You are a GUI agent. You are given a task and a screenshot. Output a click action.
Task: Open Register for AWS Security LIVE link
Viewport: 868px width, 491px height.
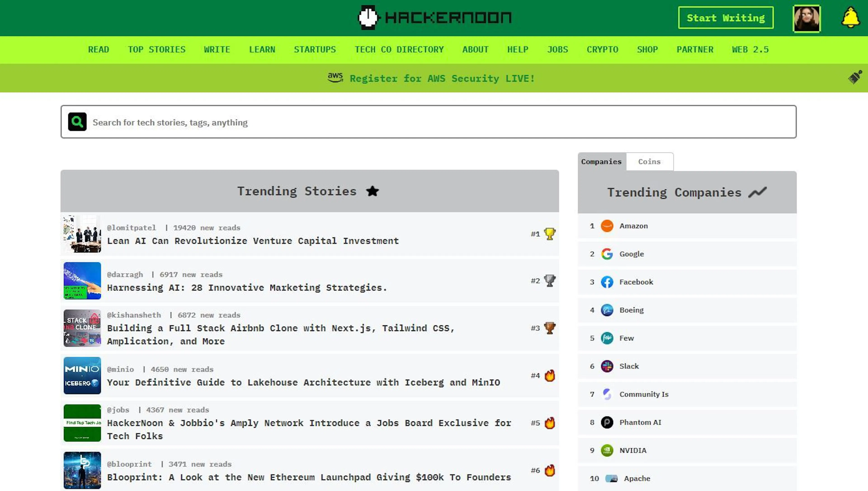[x=442, y=78]
